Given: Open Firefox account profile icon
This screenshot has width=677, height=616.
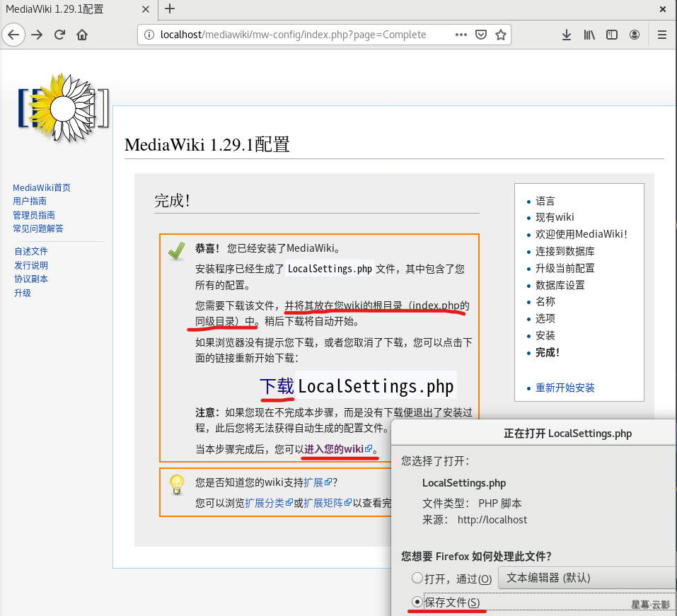Looking at the screenshot, I should [635, 35].
